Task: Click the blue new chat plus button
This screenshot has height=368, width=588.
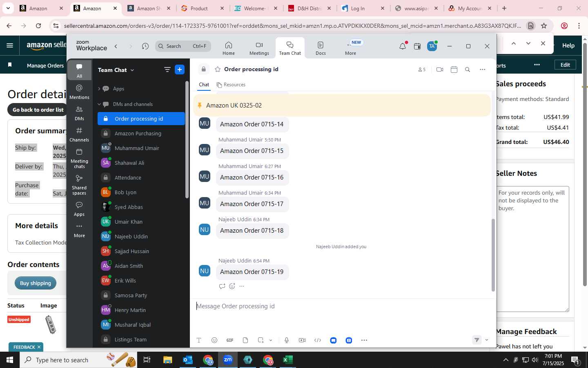Action: pyautogui.click(x=180, y=70)
